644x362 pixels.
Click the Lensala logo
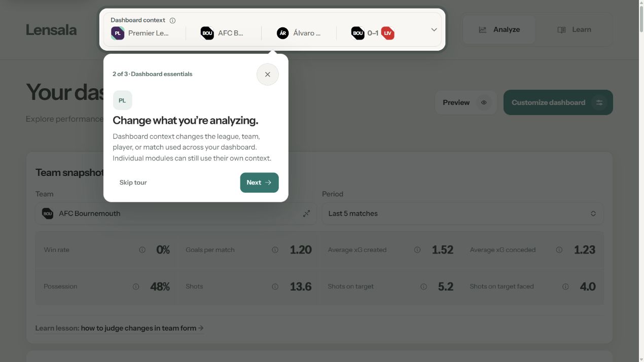point(51,30)
